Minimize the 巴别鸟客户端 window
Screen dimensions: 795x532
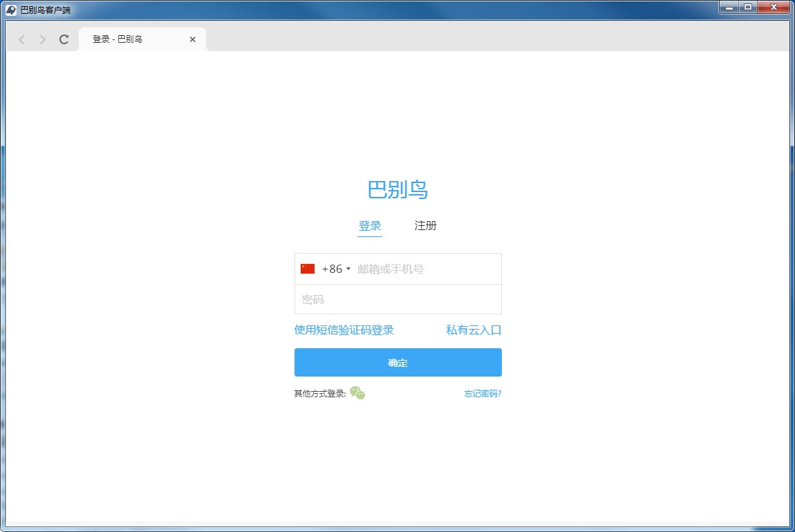(x=729, y=8)
